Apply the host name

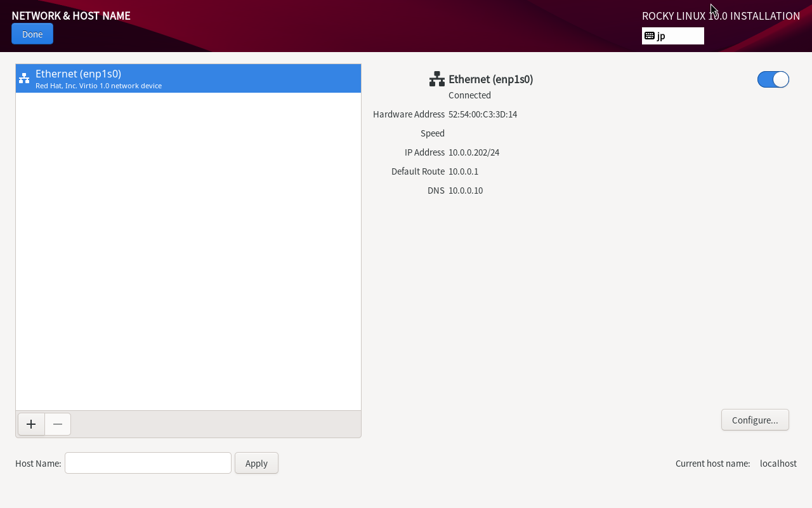256,463
